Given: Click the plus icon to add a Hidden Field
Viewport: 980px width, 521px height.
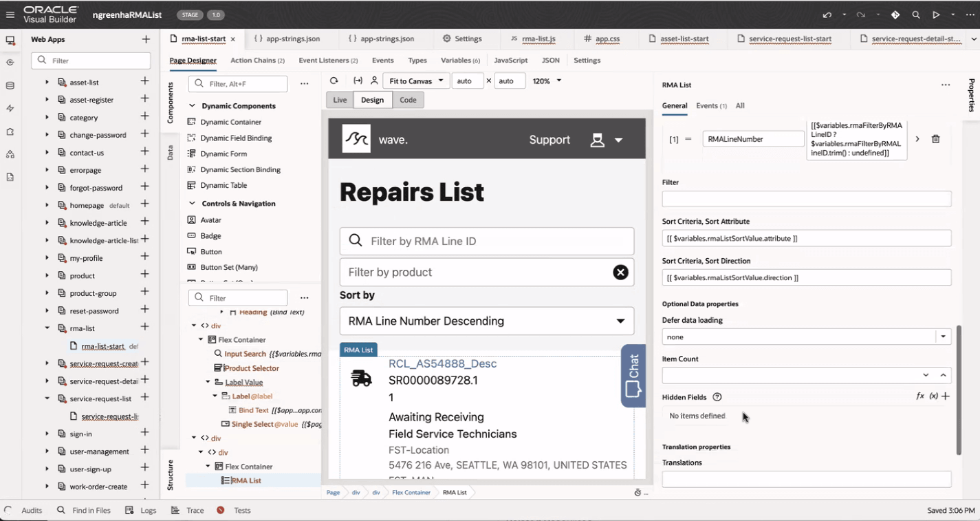Looking at the screenshot, I should point(945,396).
